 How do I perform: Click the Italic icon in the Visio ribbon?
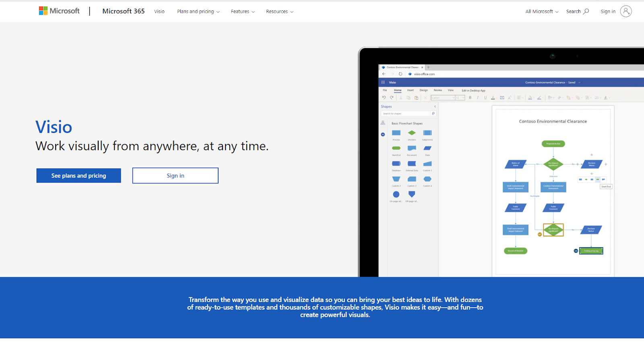coord(478,97)
